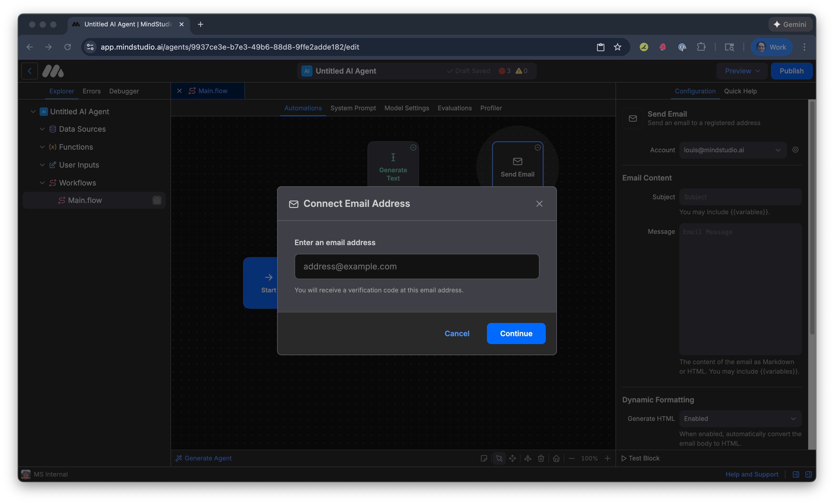Open the Send Email account settings gear
Image resolution: width=834 pixels, height=504 pixels.
click(x=795, y=150)
